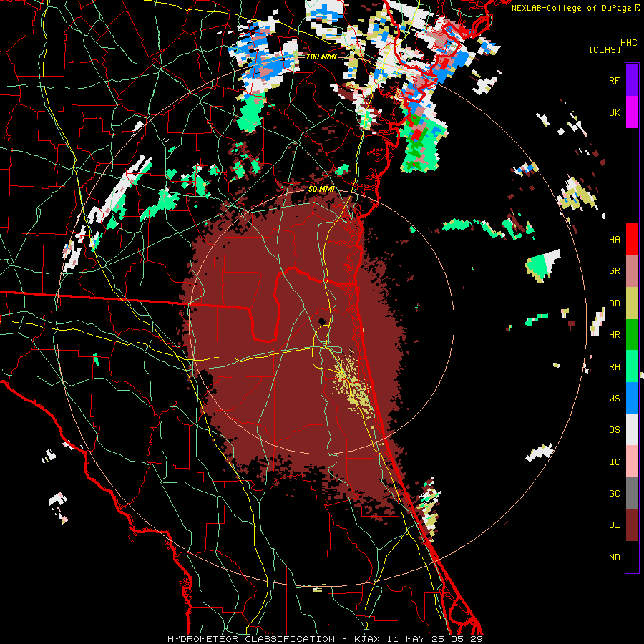
Task: Click the DS white legend swatch
Action: click(x=632, y=429)
